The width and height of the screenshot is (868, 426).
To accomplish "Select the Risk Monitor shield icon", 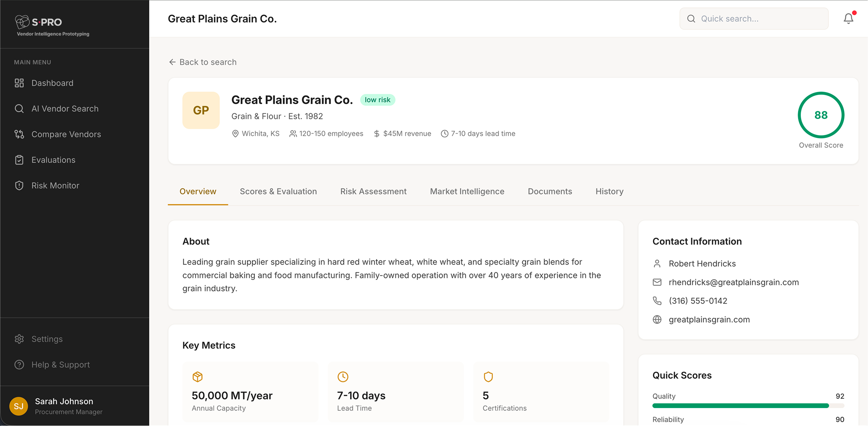I will (19, 185).
